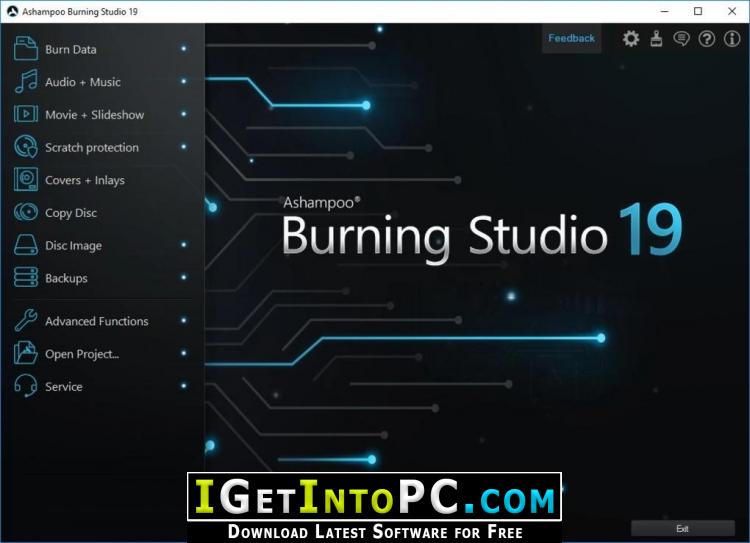
Task: Maximize the Burning Studio window
Action: point(698,11)
